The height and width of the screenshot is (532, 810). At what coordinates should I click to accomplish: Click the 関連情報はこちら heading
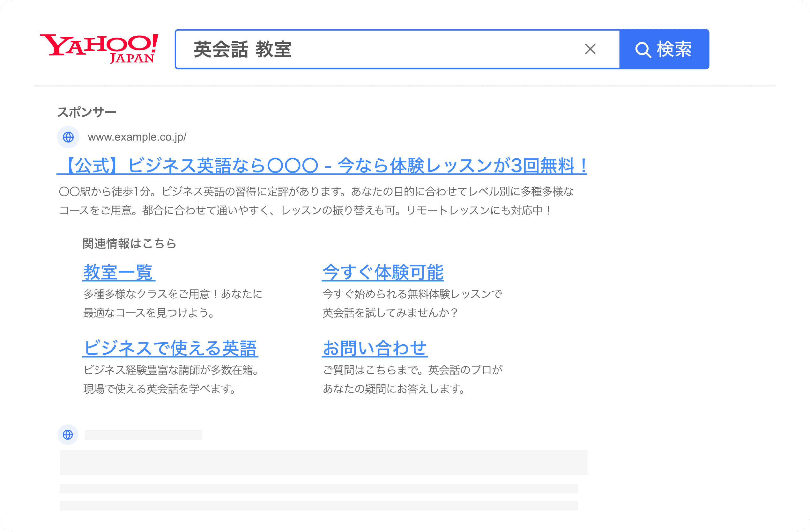click(x=129, y=244)
